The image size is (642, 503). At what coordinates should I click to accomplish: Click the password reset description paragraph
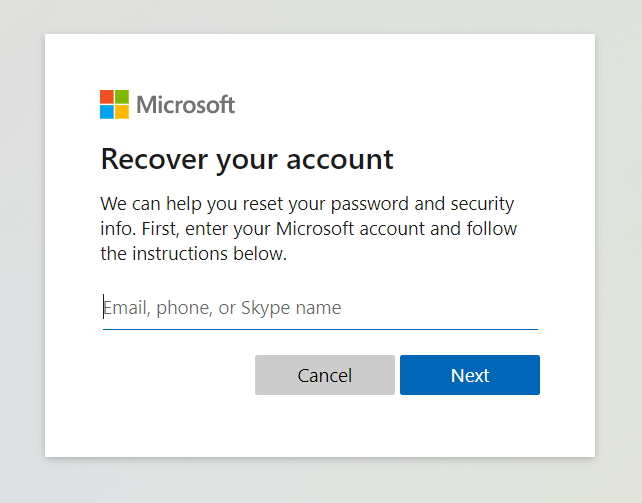(309, 229)
